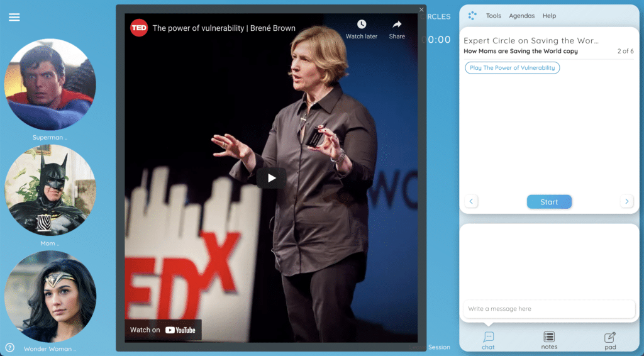644x356 pixels.
Task: Click the TED channel logo
Action: (x=139, y=28)
